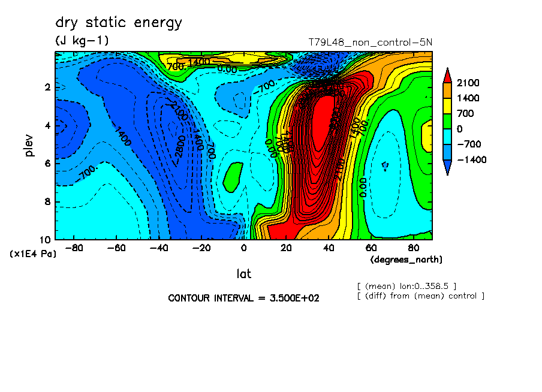Image resolution: width=542 pixels, height=392 pixels.
Task: Select the cyan colorbar segment
Action: (448, 137)
